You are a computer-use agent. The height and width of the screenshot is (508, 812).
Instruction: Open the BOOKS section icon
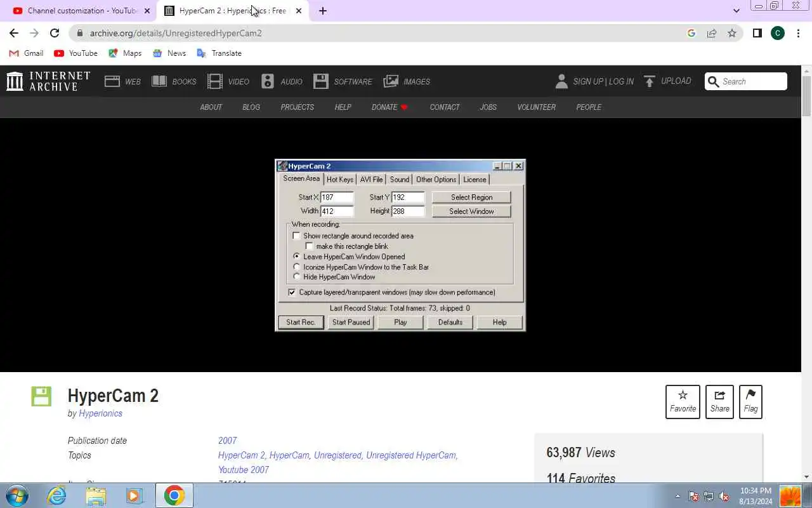[159, 81]
